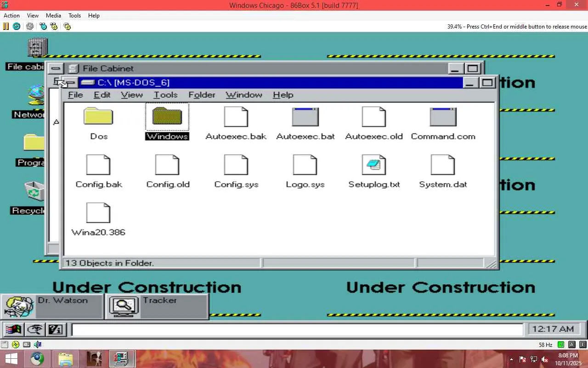Click the Recycle bin desktop icon

pos(35,191)
